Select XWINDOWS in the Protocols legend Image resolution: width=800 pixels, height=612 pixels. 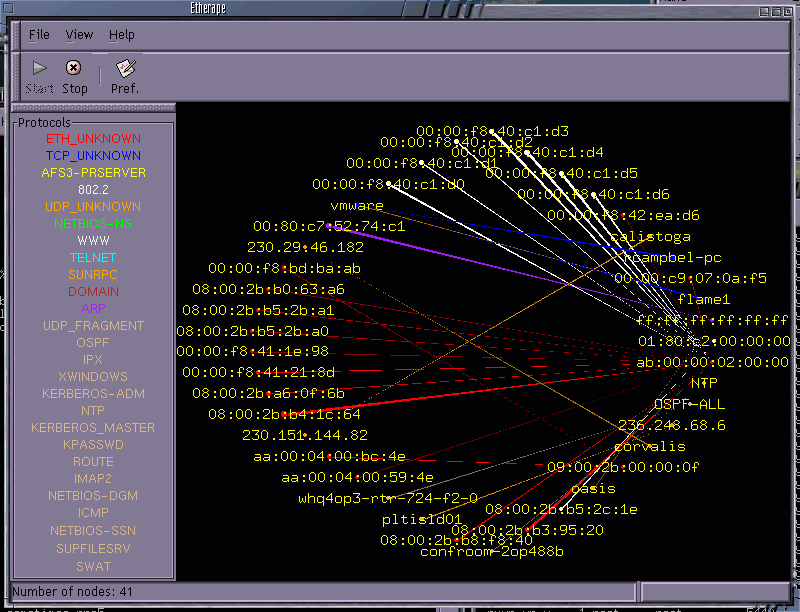[93, 376]
